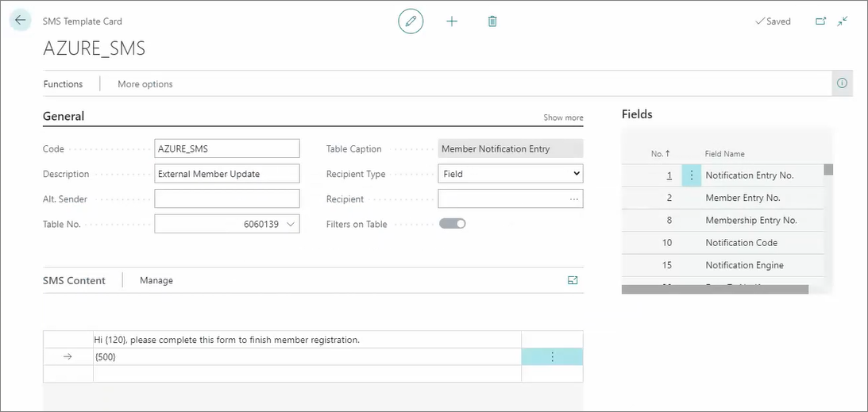Expand SMS Content part icon

573,280
